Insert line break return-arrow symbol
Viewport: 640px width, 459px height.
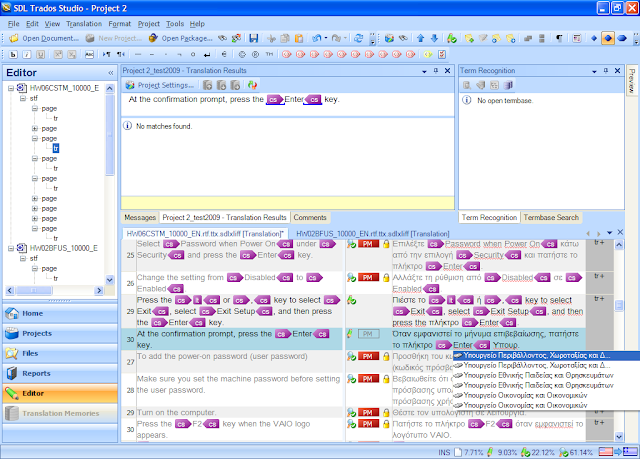point(207,54)
